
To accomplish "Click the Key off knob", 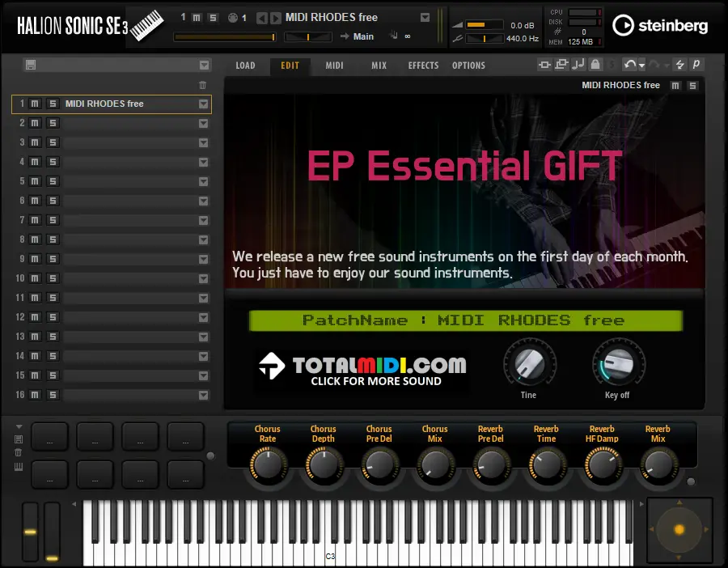I will [619, 363].
